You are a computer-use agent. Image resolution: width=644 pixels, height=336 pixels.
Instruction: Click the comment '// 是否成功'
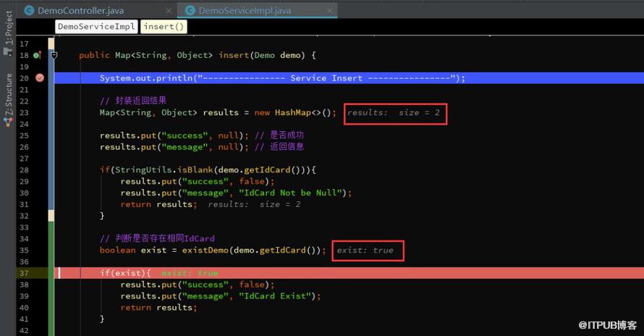click(279, 135)
